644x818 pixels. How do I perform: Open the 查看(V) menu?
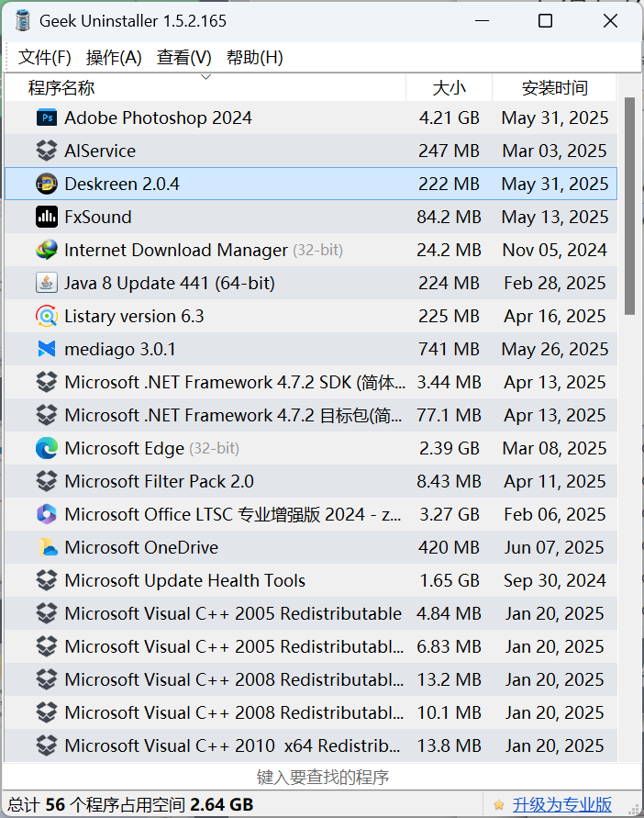click(184, 58)
